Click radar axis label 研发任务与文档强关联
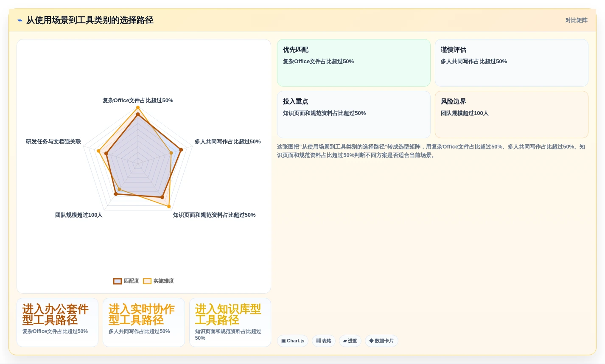The height and width of the screenshot is (364, 605). (53, 142)
